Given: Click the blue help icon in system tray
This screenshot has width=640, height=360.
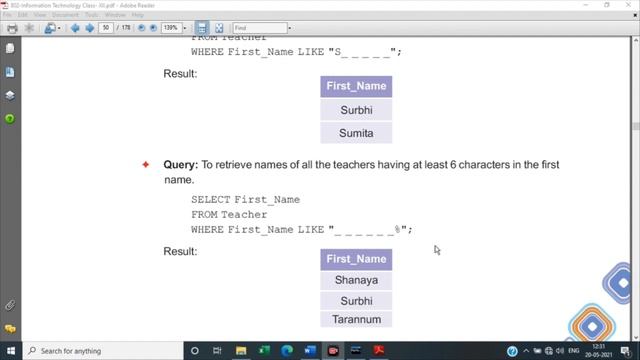Looking at the screenshot, I should 512,351.
